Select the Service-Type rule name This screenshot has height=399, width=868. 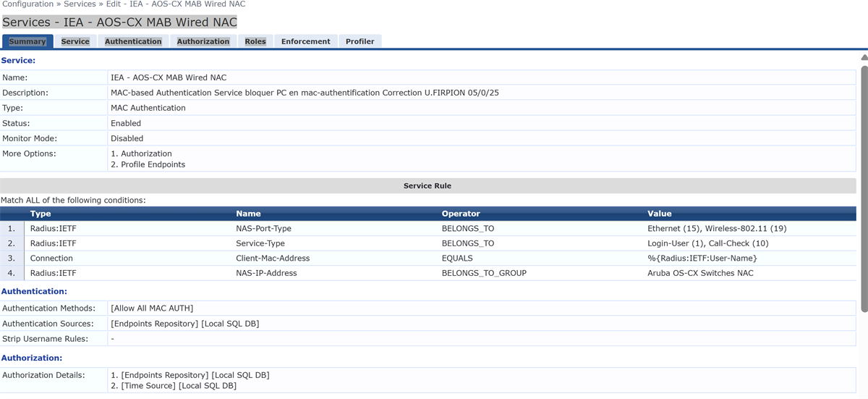click(260, 243)
